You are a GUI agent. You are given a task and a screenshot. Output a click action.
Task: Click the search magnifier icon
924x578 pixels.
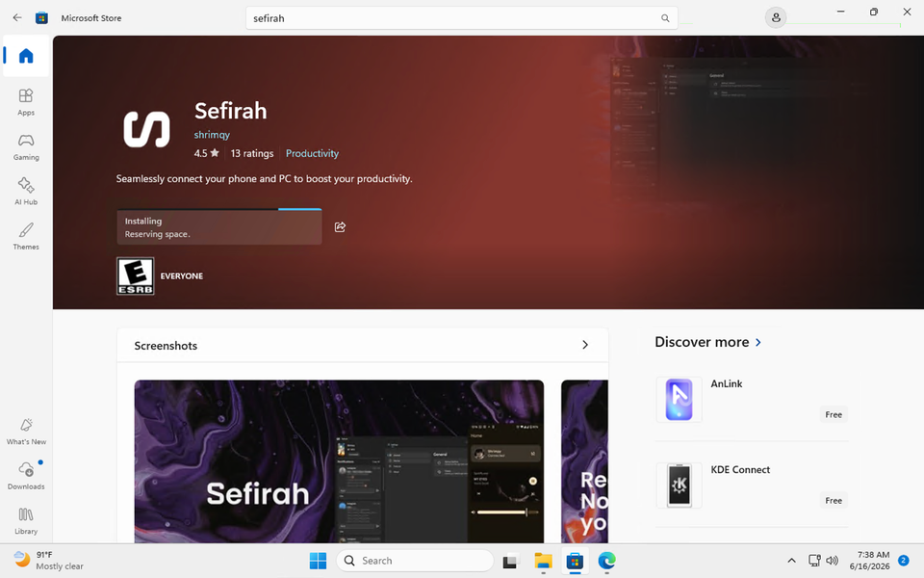[665, 18]
